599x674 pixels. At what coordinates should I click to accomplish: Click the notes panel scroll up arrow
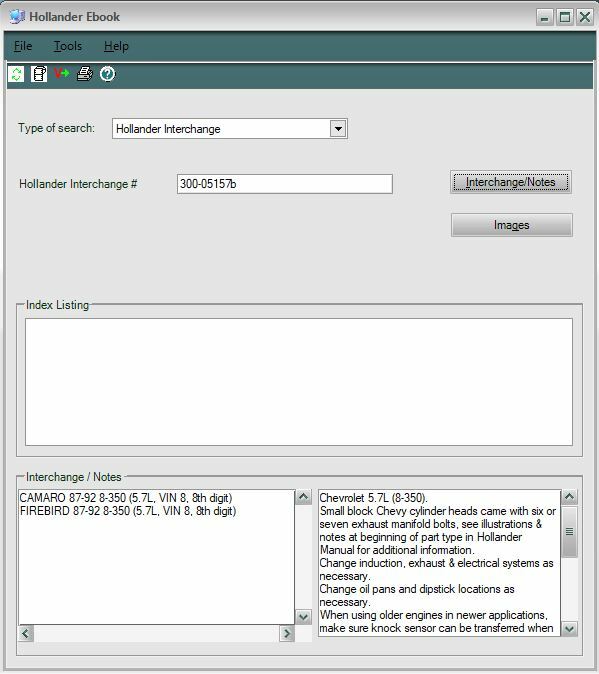click(x=569, y=497)
